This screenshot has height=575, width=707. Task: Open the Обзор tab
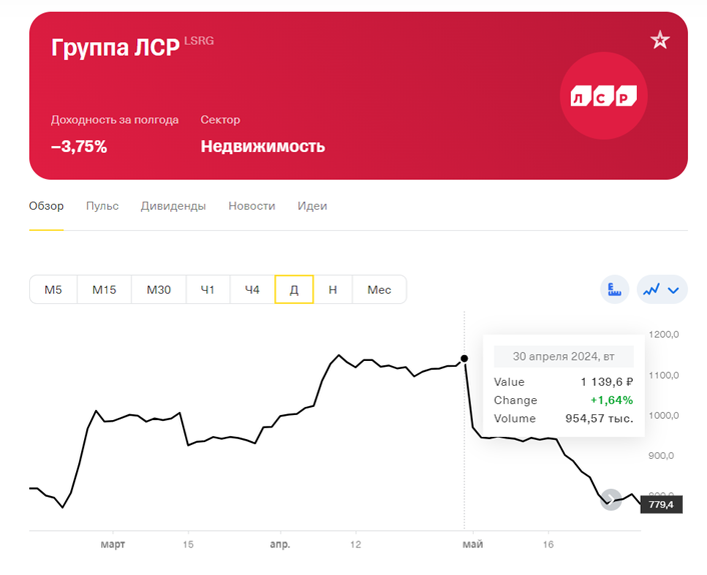(46, 206)
